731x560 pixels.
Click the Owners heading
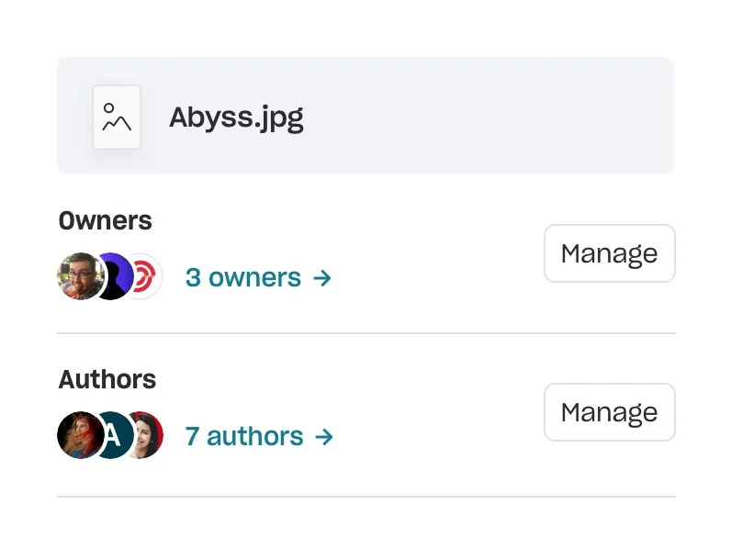(x=106, y=220)
